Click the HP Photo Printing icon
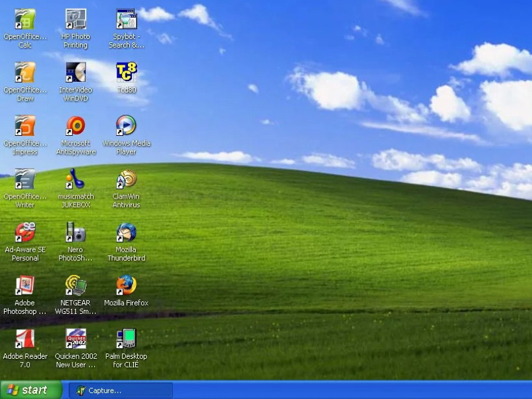The image size is (532, 399). [76, 20]
